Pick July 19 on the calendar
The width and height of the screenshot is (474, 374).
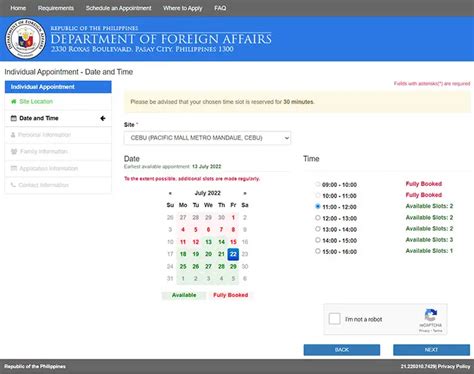[196, 254]
